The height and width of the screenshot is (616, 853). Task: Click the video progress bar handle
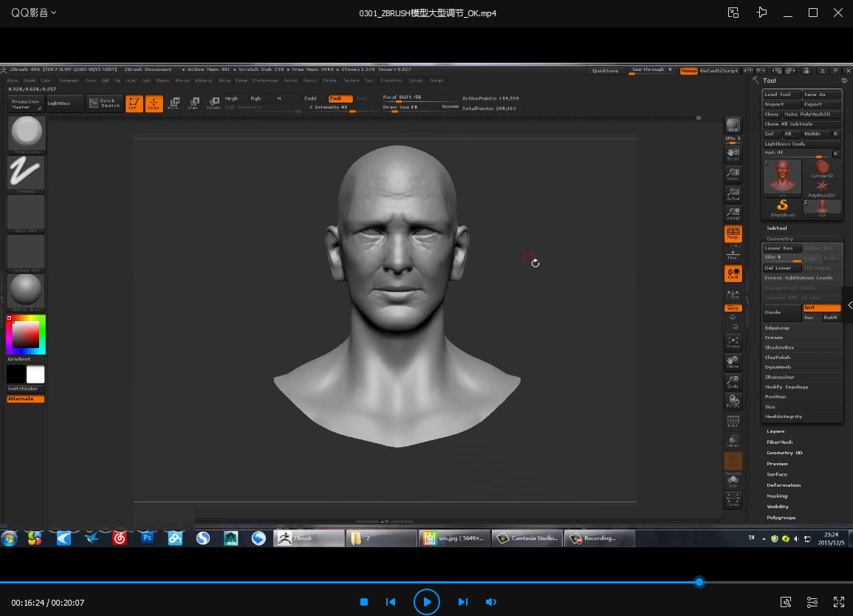(699, 582)
